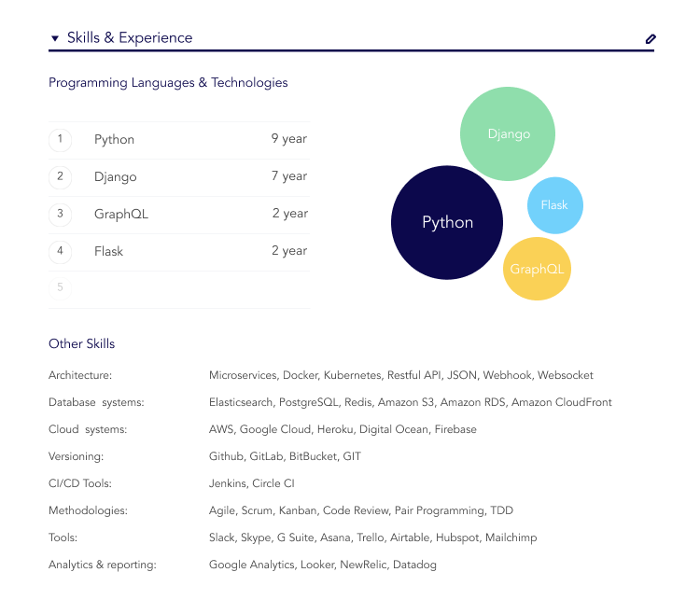The width and height of the screenshot is (700, 600).
Task: Click the Flask skill name
Action: coord(108,251)
